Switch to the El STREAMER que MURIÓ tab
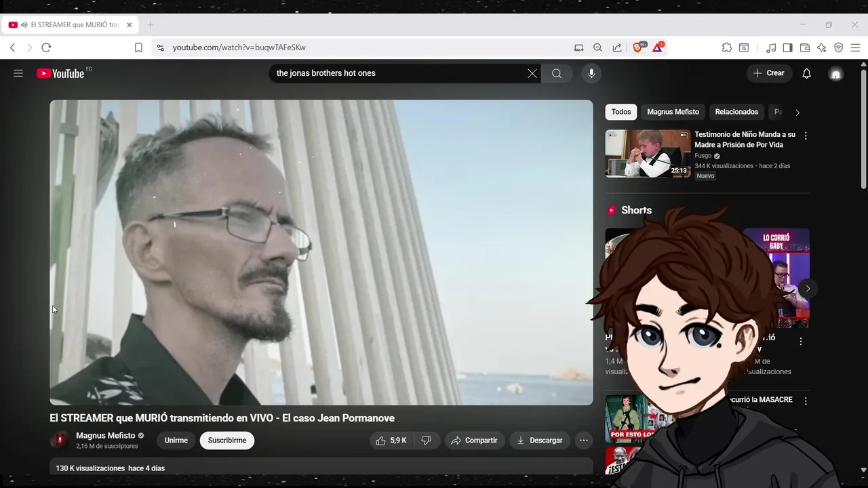 [x=71, y=25]
